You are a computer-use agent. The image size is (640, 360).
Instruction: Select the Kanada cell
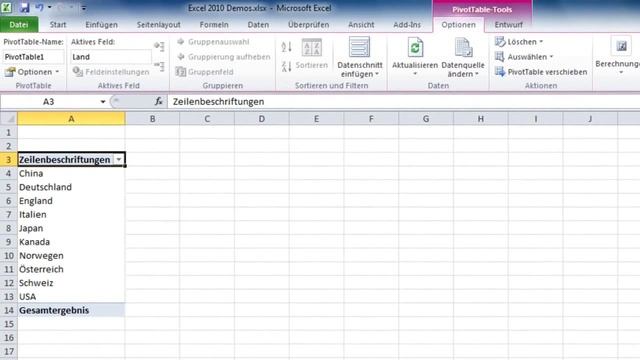71,242
